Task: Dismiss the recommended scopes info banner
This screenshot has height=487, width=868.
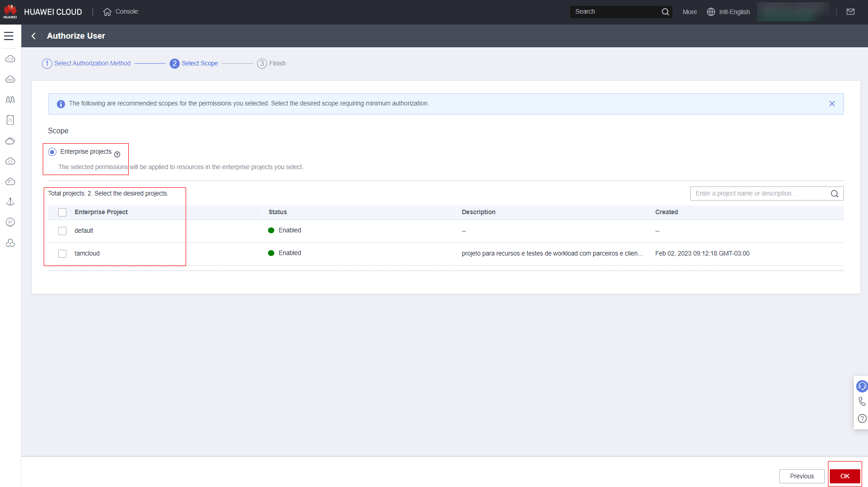Action: (x=832, y=104)
